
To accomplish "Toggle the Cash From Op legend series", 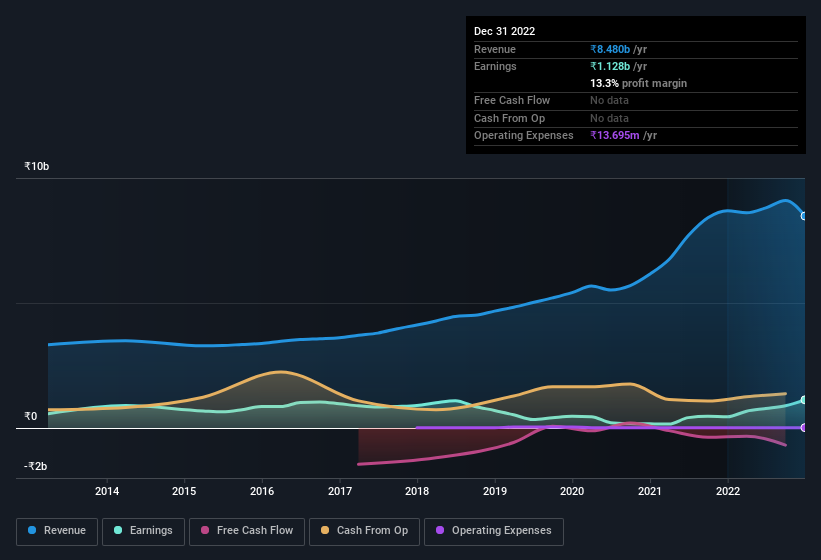I will coord(364,531).
